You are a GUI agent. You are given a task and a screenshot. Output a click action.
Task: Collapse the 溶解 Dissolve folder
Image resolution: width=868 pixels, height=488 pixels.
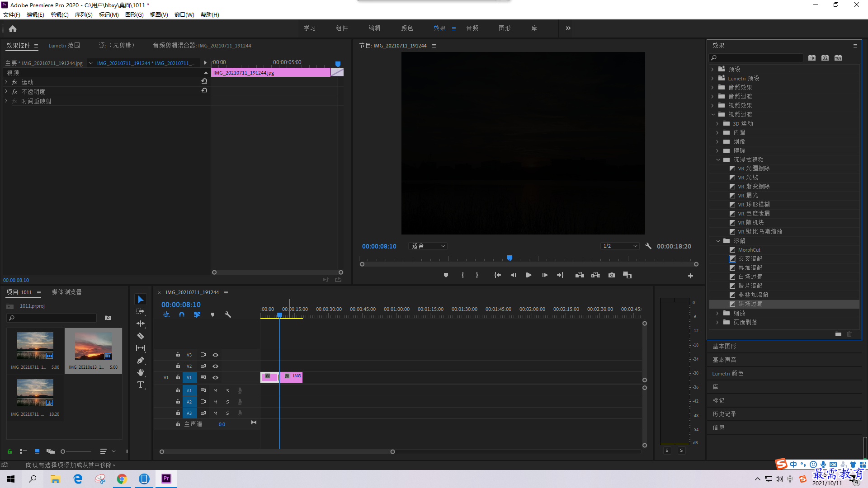tap(718, 241)
